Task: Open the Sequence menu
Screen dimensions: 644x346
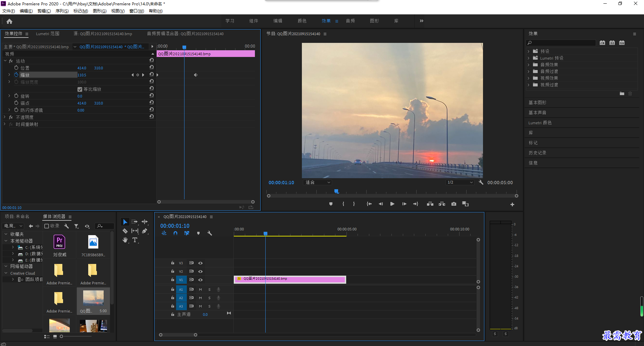Action: tap(62, 11)
